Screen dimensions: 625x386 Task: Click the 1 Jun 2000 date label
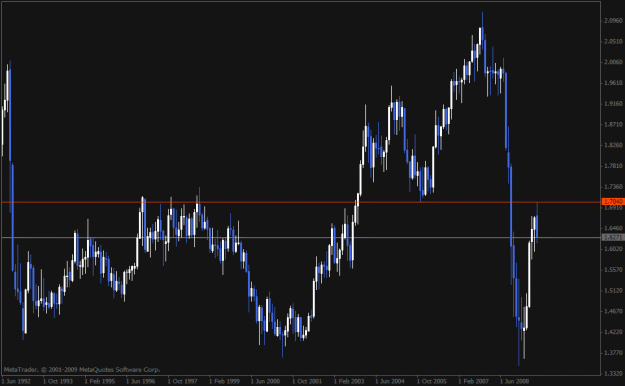click(265, 381)
